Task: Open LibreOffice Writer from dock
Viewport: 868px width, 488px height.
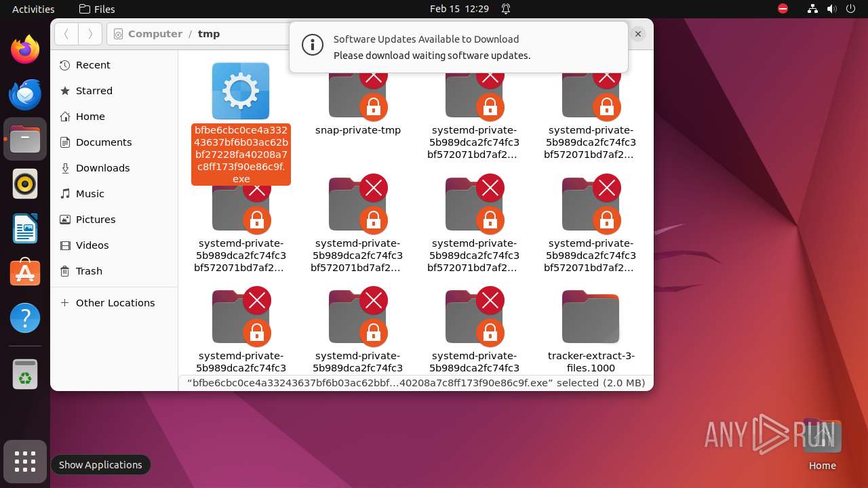Action: point(25,228)
